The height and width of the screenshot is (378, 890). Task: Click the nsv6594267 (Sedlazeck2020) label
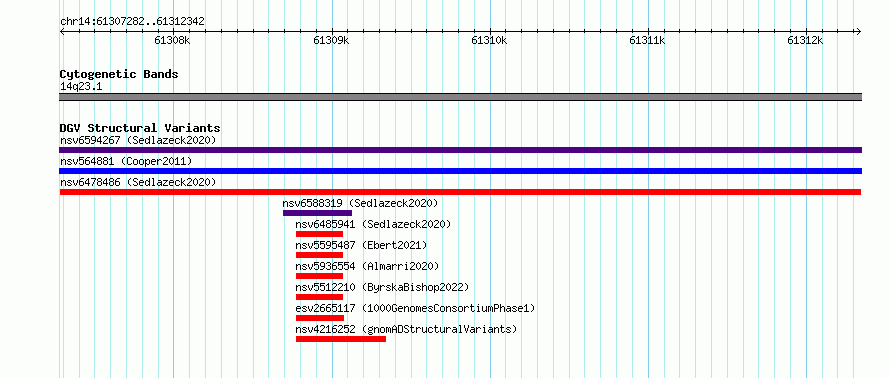[138, 140]
